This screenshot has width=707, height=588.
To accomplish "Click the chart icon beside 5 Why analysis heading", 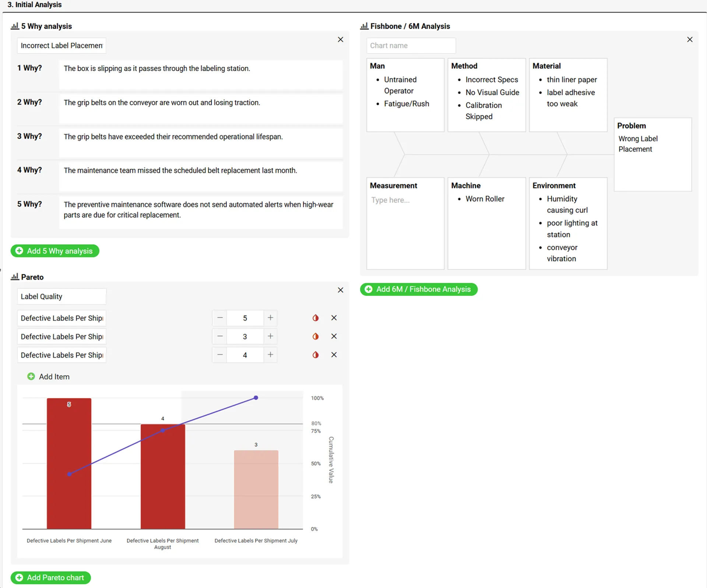I will (x=15, y=26).
